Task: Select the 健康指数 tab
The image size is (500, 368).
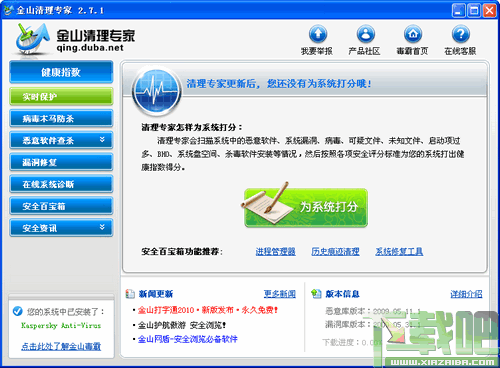Action: coord(61,72)
